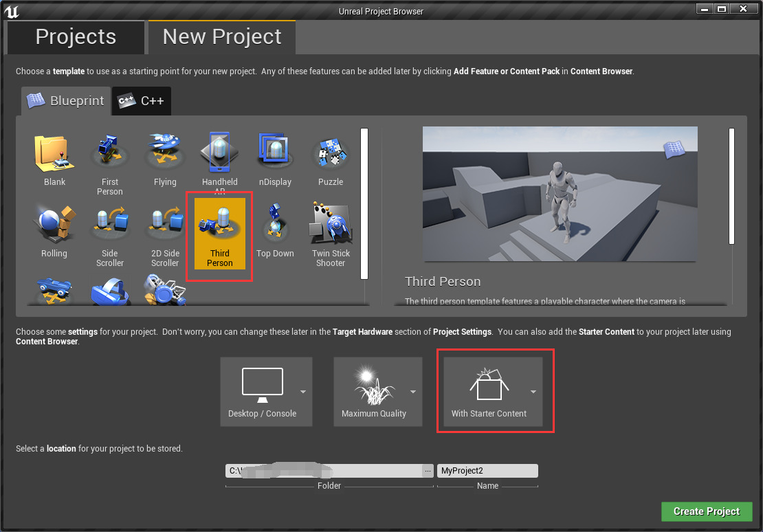This screenshot has width=763, height=532.
Task: Switch to the Projects tab
Action: tap(76, 37)
